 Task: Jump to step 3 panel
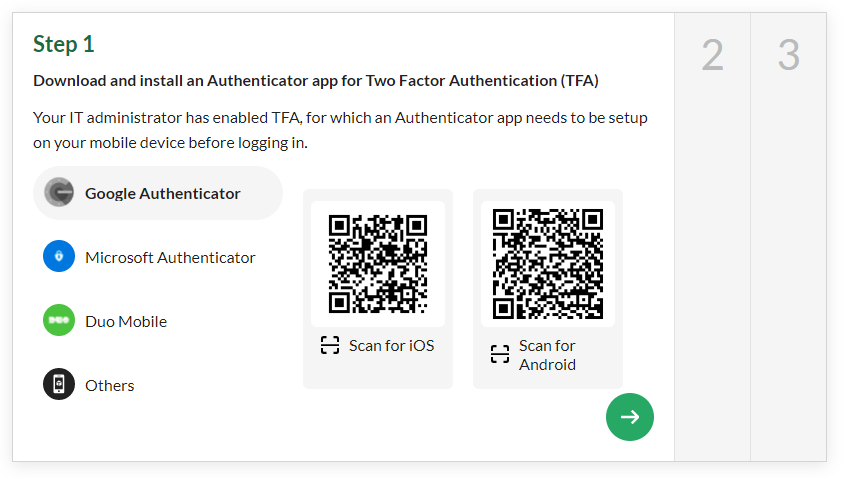[x=788, y=237]
